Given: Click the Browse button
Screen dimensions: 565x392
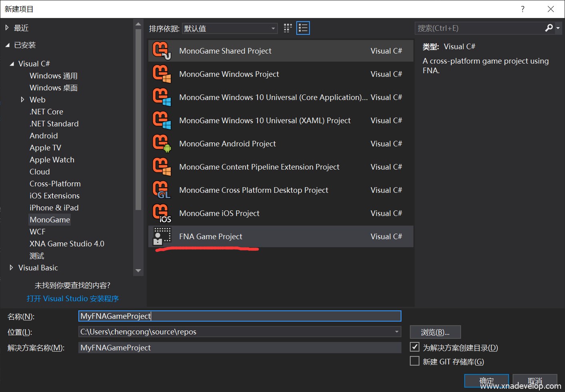Looking at the screenshot, I should [435, 332].
